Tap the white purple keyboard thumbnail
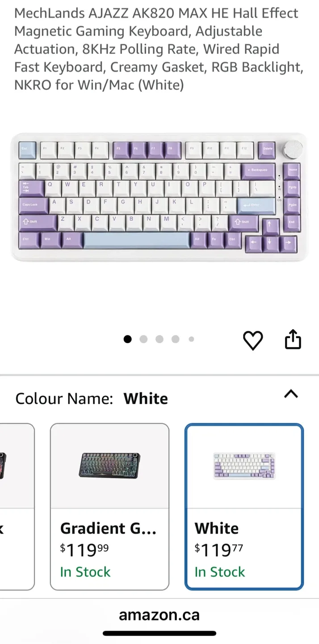This screenshot has width=319, height=644. click(244, 466)
